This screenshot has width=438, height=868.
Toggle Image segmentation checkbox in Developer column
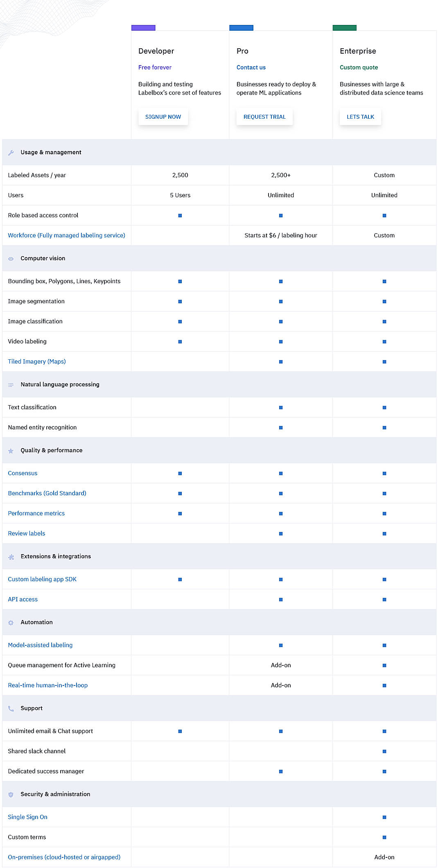click(x=180, y=301)
